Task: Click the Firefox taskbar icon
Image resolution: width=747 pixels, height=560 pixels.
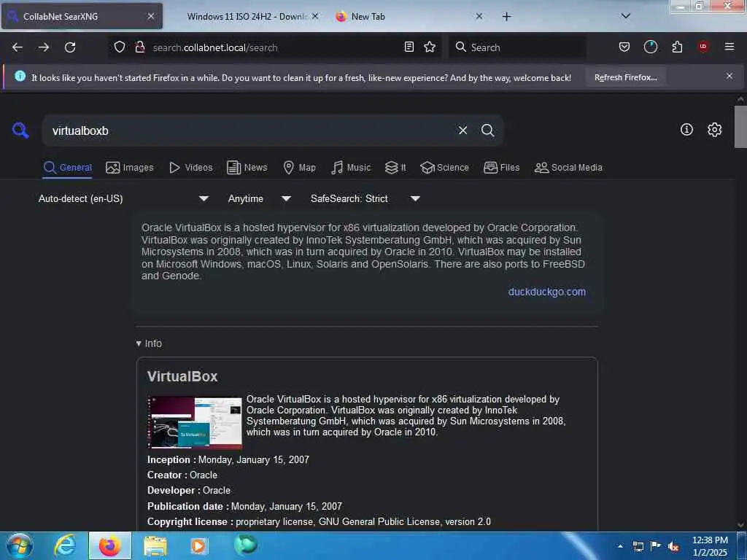Action: coord(110,545)
